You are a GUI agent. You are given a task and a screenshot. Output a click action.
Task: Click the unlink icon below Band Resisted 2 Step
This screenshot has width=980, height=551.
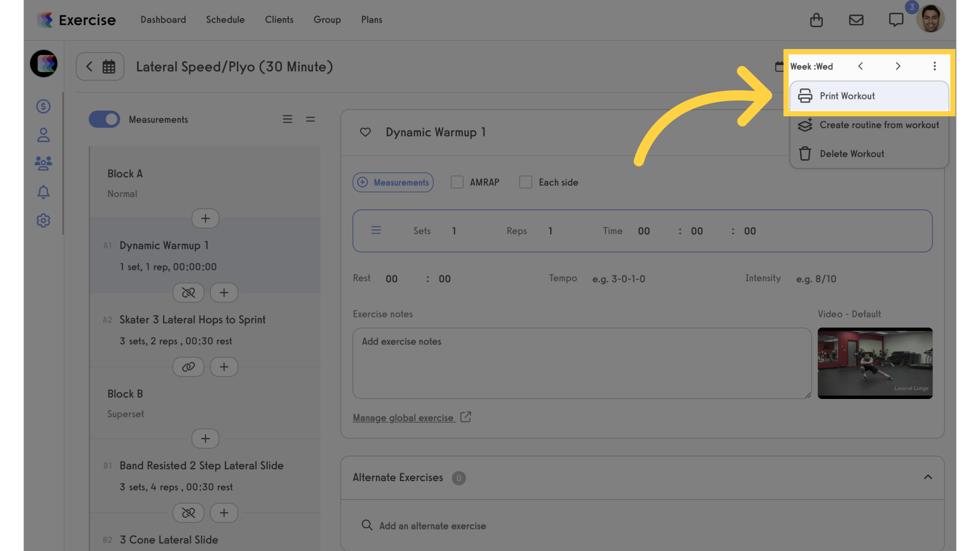[x=188, y=513]
